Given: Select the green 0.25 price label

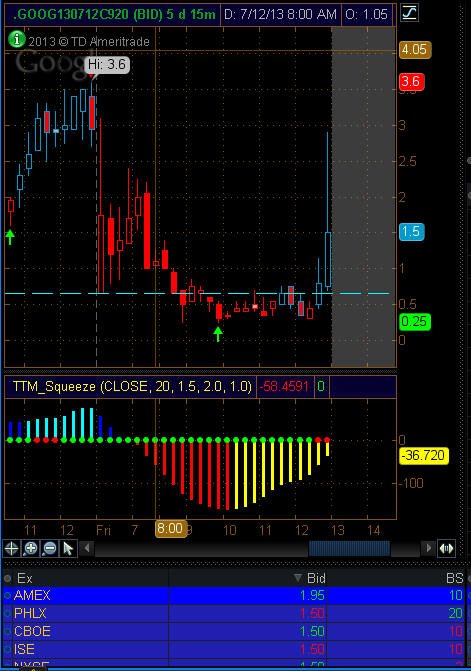Looking at the screenshot, I should coord(414,321).
